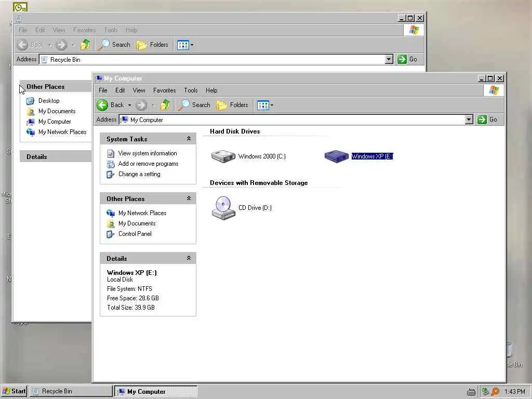Click the taskbar clock 1:43 PM
532x399 pixels.
pos(514,392)
